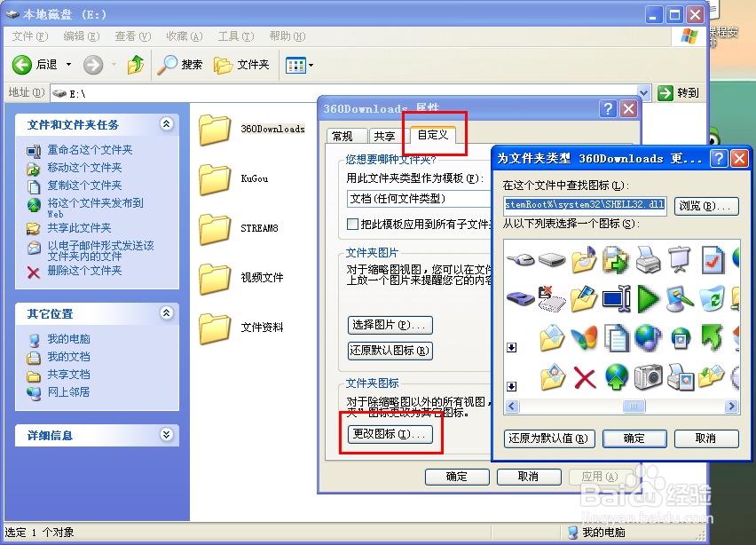
Task: Select the green arrow cursor icon
Action: click(x=713, y=337)
